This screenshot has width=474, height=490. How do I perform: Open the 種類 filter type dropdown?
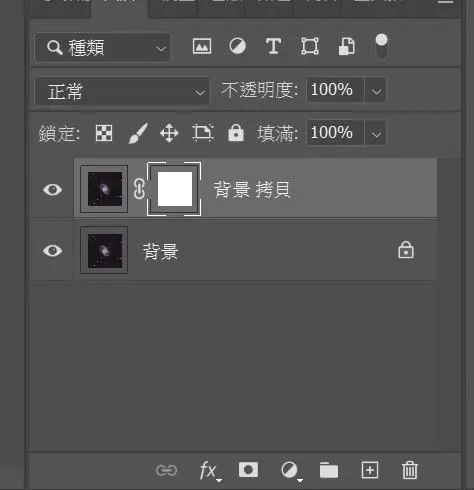point(103,48)
